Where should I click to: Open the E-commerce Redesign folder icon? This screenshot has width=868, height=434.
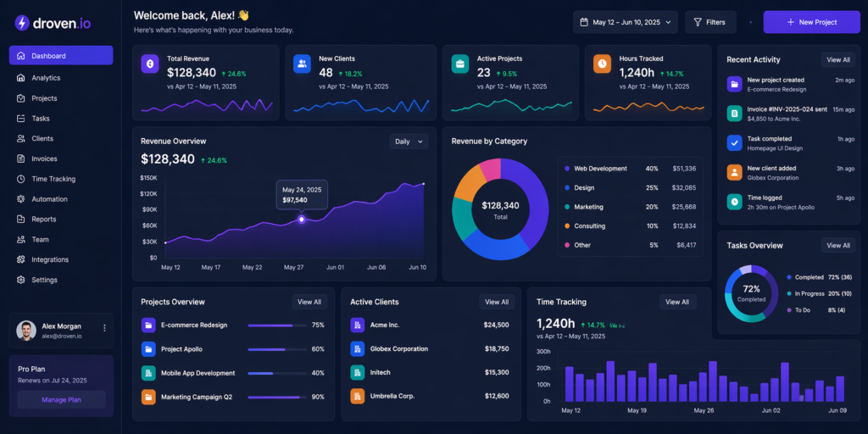[x=148, y=325]
